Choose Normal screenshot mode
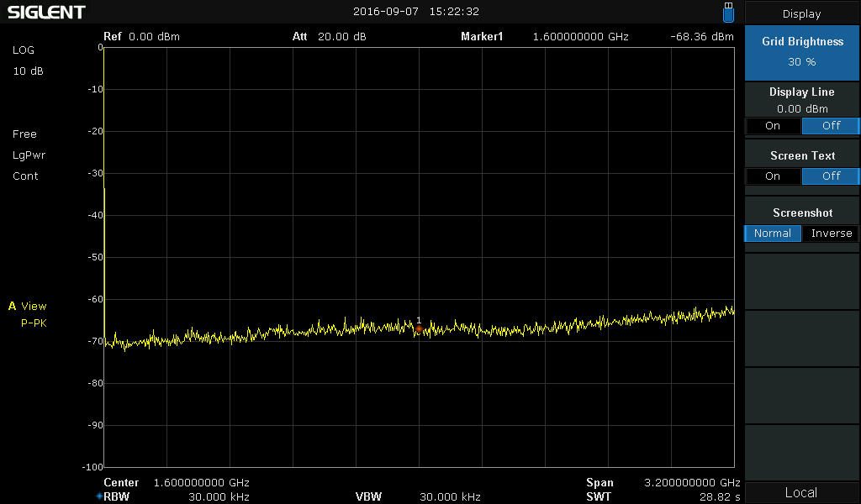Image resolution: width=861 pixels, height=504 pixels. tap(773, 234)
